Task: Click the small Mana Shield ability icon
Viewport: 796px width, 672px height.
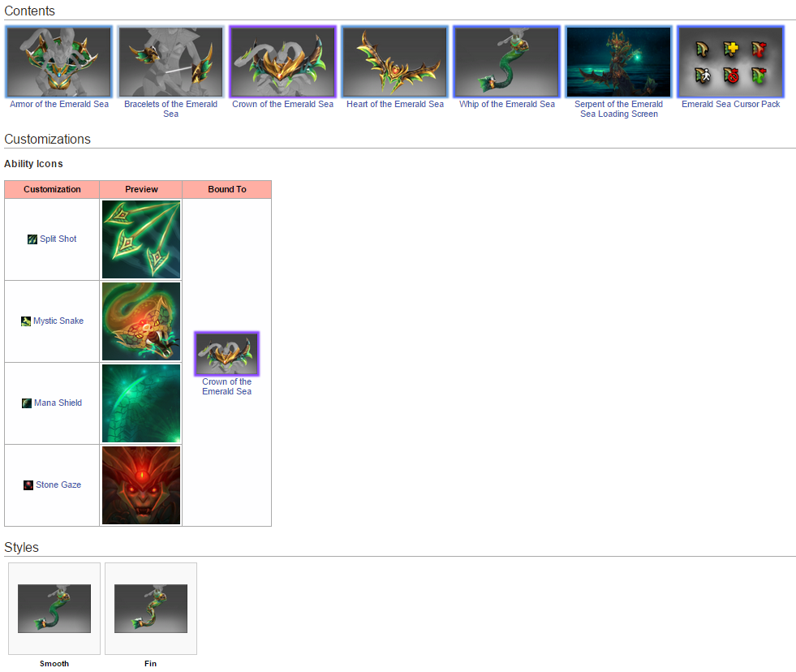Action: [27, 403]
